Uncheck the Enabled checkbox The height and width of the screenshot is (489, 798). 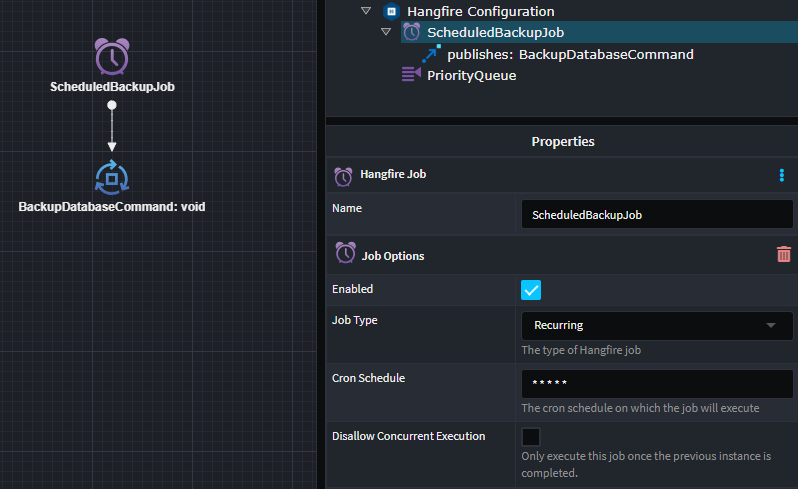tap(531, 290)
